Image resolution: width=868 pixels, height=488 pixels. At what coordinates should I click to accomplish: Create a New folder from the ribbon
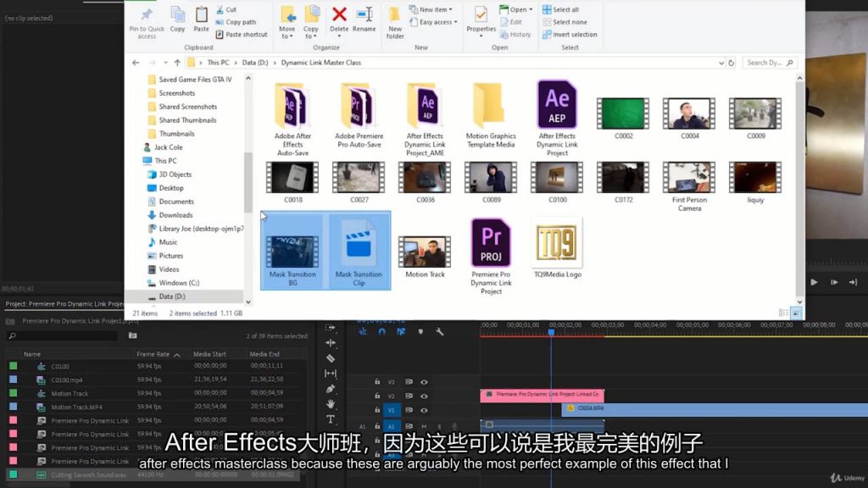pos(395,23)
